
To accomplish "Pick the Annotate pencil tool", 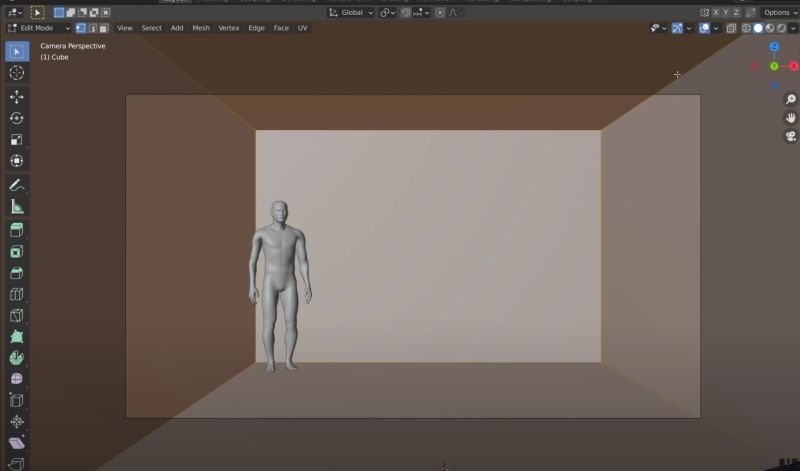I will pyautogui.click(x=17, y=185).
